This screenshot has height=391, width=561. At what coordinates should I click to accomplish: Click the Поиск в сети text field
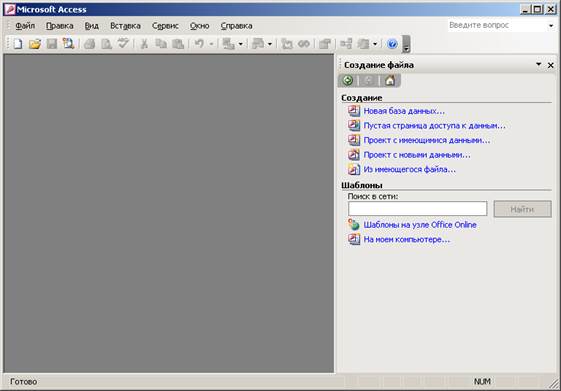418,209
